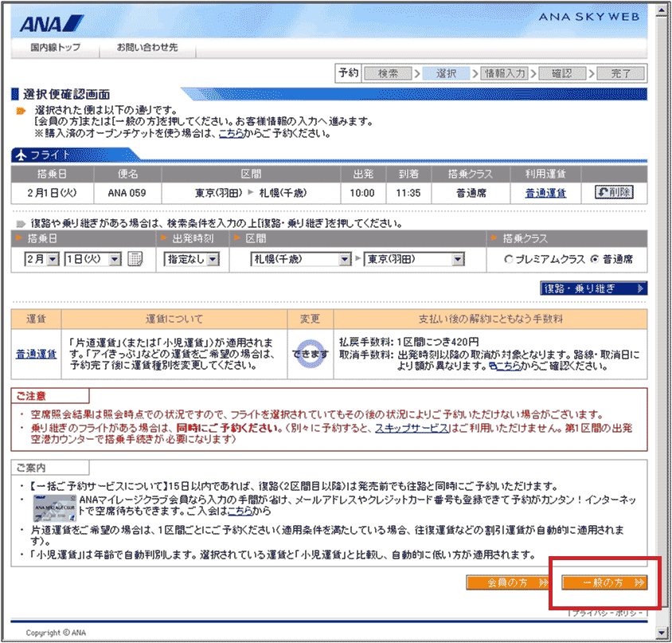
Task: Expand the destination dropdown 東京(羽田)
Action: coord(414,259)
